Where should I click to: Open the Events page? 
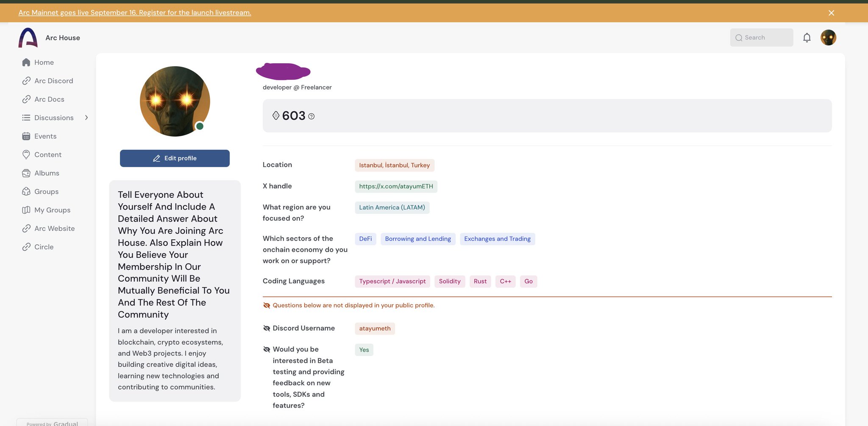pos(45,136)
